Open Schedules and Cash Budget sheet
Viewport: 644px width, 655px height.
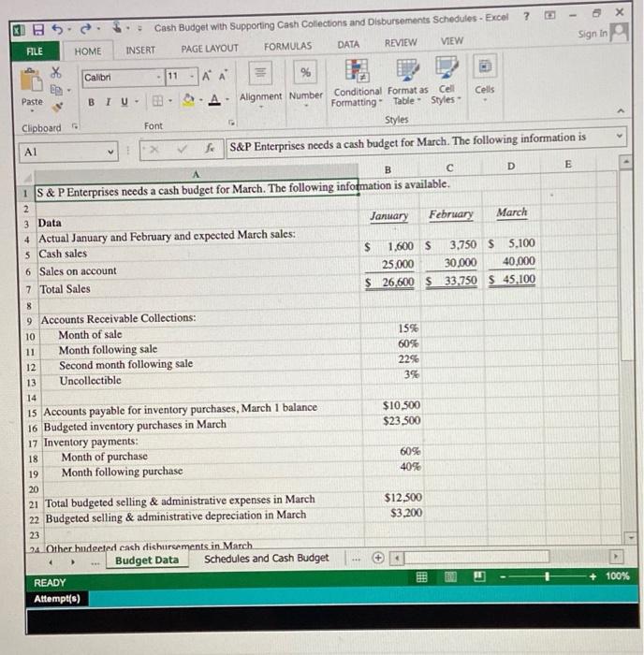click(x=266, y=558)
